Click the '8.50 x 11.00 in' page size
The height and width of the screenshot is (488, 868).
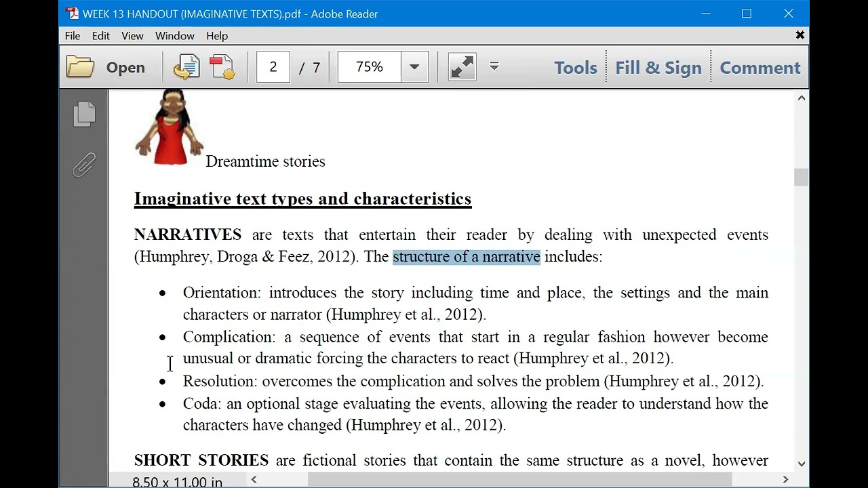click(x=177, y=481)
